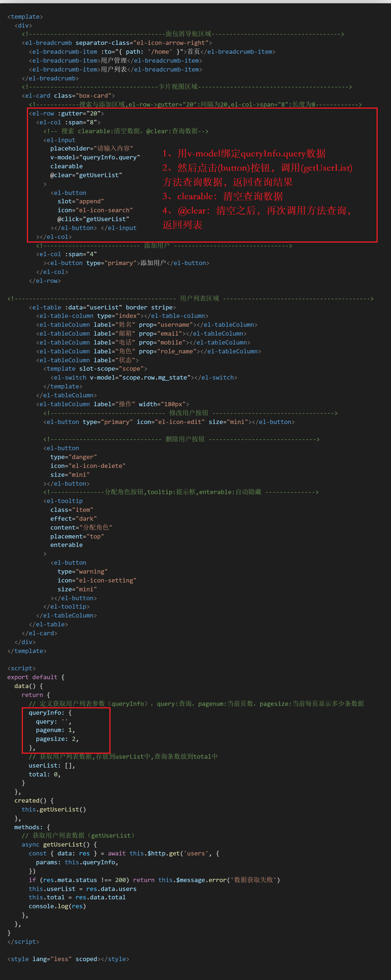Viewport: 391px width, 980px height.
Task: Click the placeholder="请输入内容" attribute line
Action: click(x=92, y=148)
